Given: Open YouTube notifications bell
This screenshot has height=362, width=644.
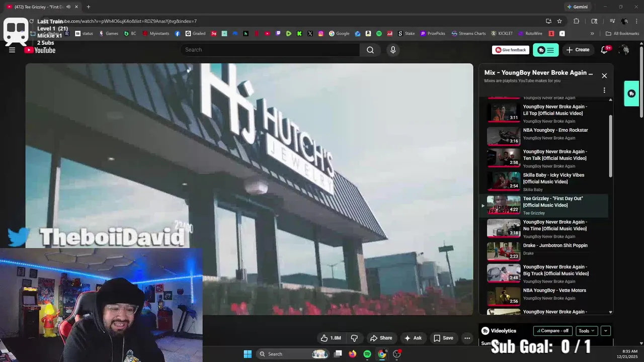Looking at the screenshot, I should point(605,50).
